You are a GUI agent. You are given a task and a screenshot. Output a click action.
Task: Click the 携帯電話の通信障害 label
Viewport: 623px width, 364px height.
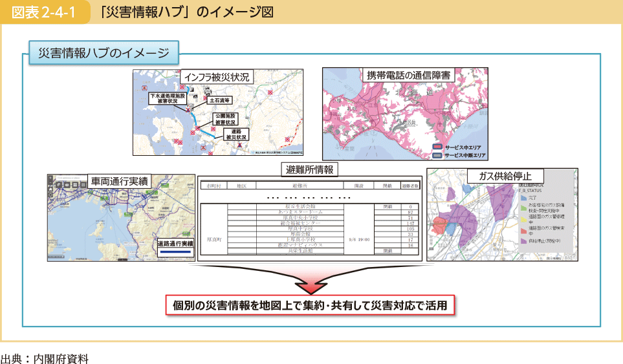[x=408, y=75]
